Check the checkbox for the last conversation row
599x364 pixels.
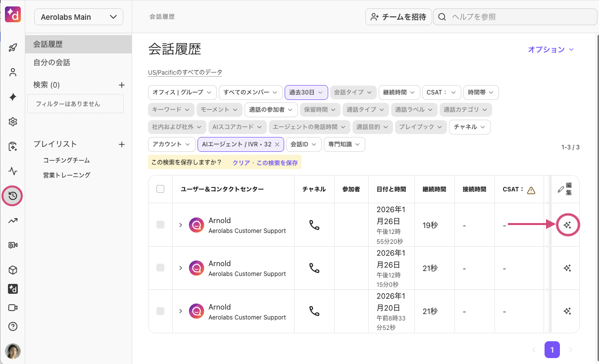click(x=160, y=311)
